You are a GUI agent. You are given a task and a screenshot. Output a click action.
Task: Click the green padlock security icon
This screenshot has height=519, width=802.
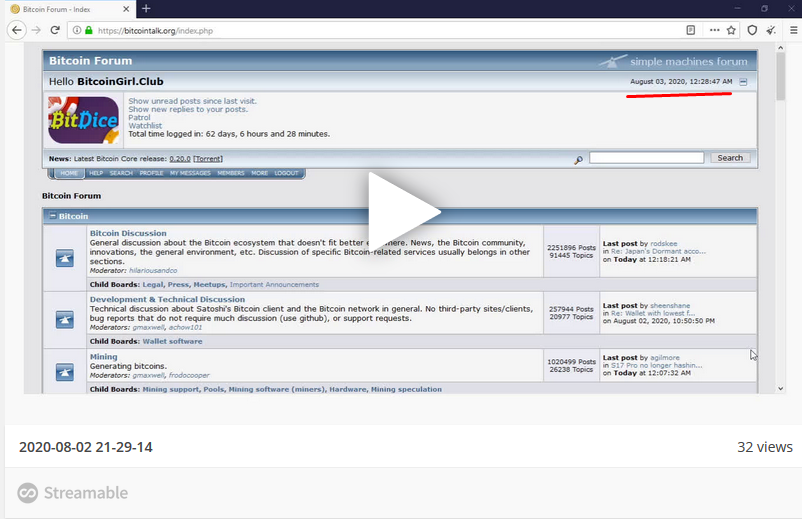[x=88, y=31]
